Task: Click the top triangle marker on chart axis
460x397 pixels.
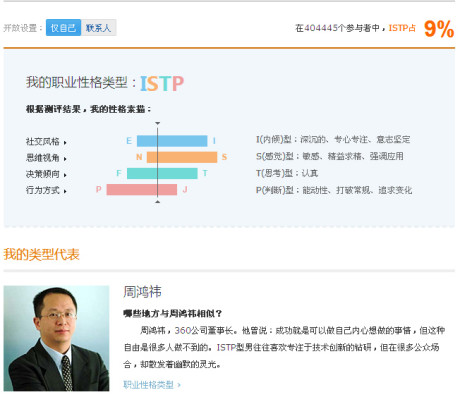Action: (x=158, y=123)
